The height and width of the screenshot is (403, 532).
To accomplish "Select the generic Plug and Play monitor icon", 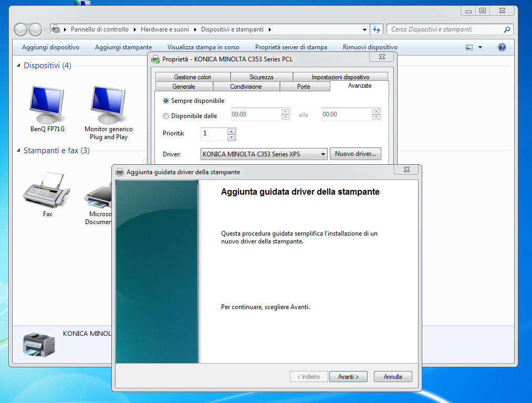I will point(108,105).
